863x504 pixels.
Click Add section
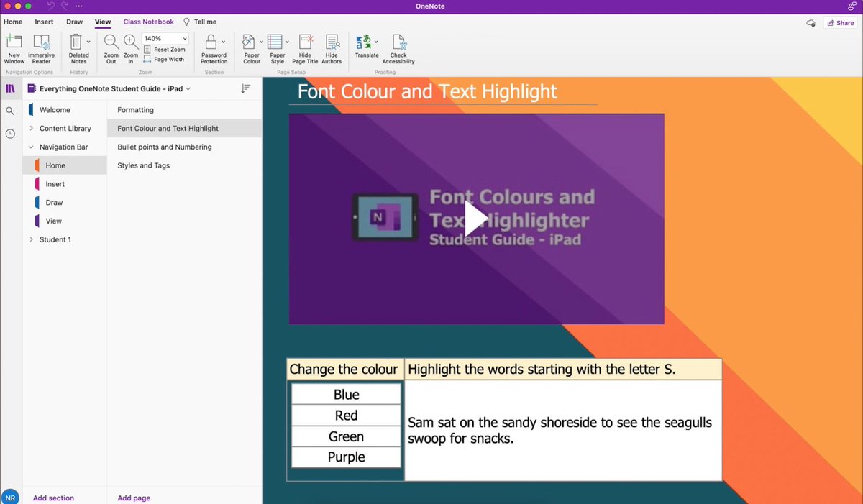(53, 498)
